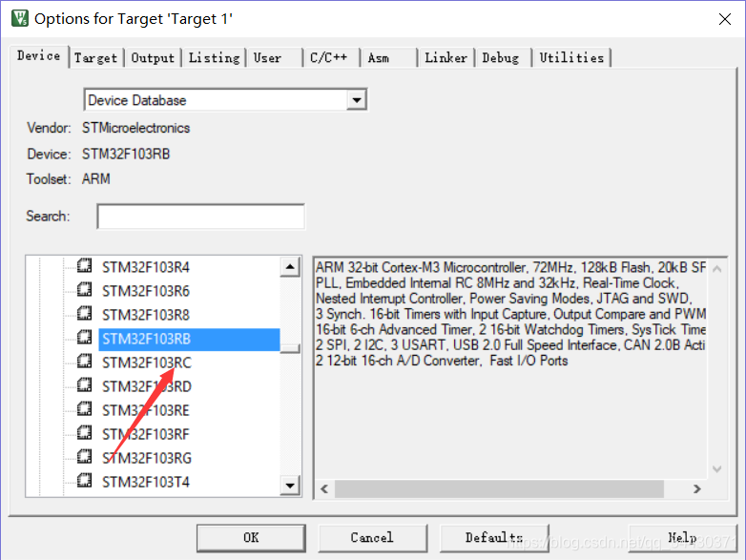The width and height of the screenshot is (746, 560).
Task: Select the highlighted STM32F103RB device
Action: pos(189,340)
